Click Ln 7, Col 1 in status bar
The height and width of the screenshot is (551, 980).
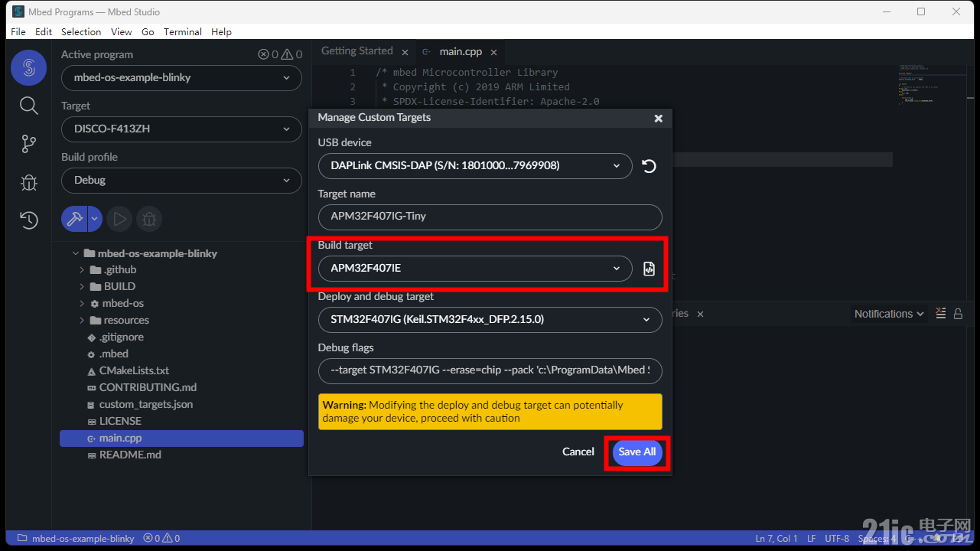click(x=777, y=539)
